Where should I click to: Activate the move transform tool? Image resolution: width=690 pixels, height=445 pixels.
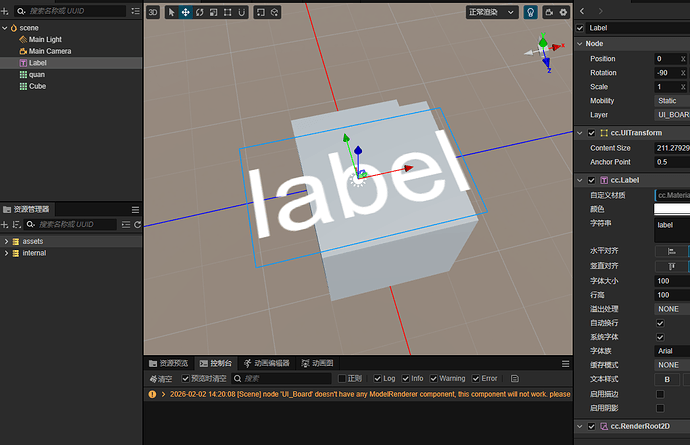(x=186, y=12)
